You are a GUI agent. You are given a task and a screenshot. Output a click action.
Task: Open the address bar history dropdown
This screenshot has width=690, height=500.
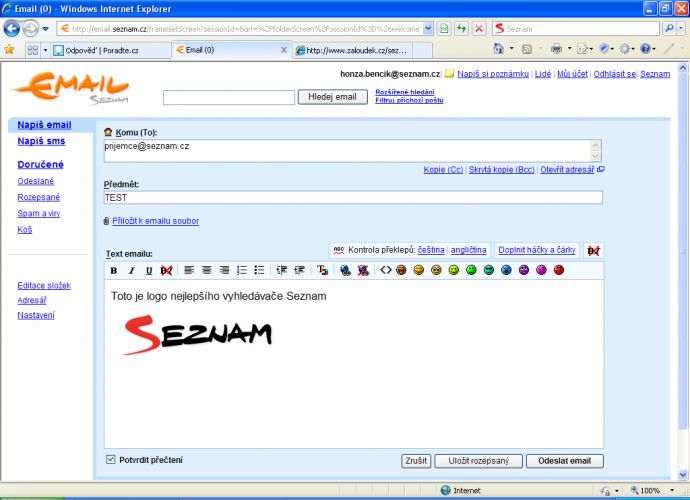pyautogui.click(x=428, y=29)
